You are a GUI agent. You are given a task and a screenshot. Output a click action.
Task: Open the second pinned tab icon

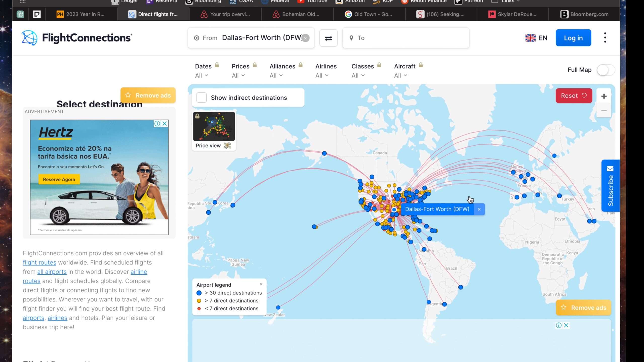(x=37, y=14)
